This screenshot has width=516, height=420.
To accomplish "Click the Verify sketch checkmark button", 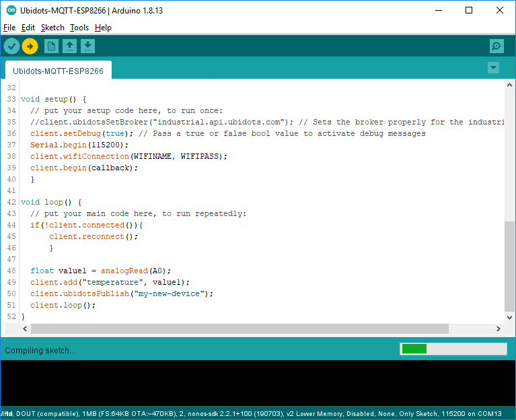I will click(11, 46).
